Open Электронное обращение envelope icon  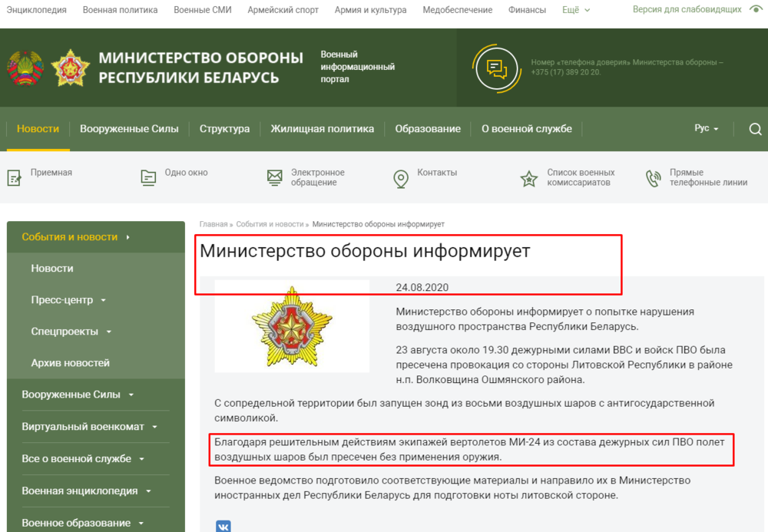point(275,176)
